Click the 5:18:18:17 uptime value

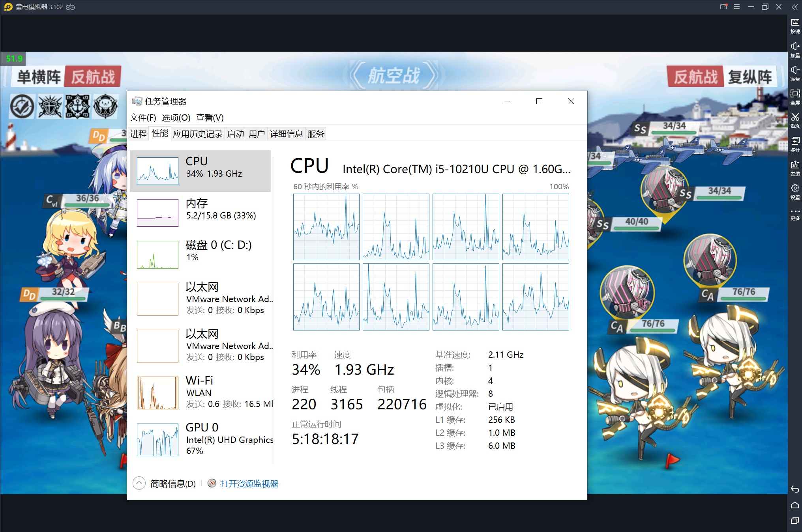(325, 439)
